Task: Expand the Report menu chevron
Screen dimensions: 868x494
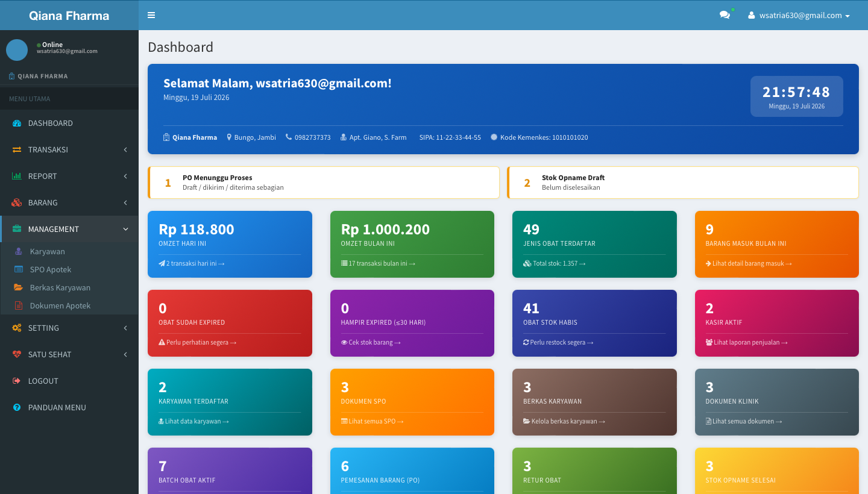Action: 125,176
